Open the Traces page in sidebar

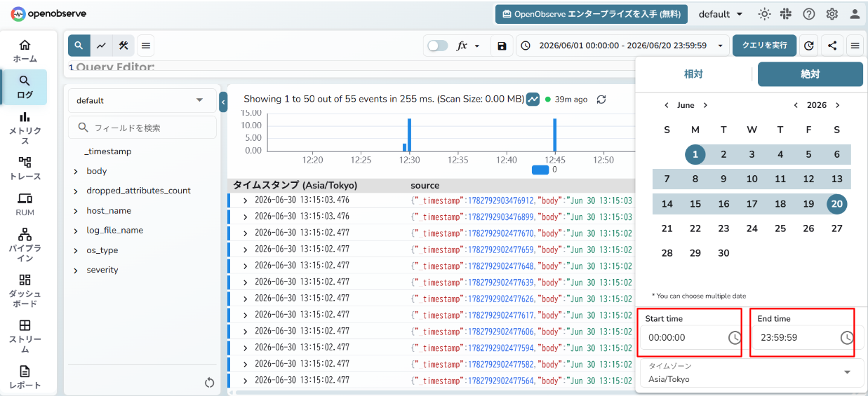[x=25, y=169]
